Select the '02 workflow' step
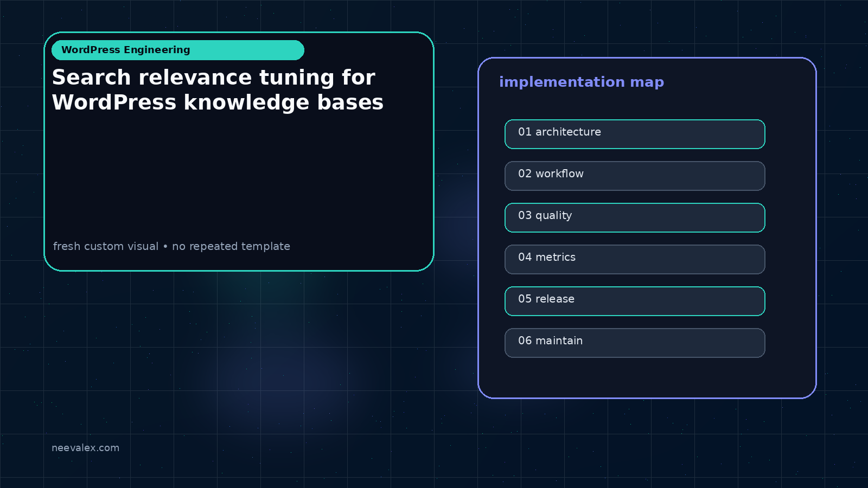 pyautogui.click(x=635, y=176)
